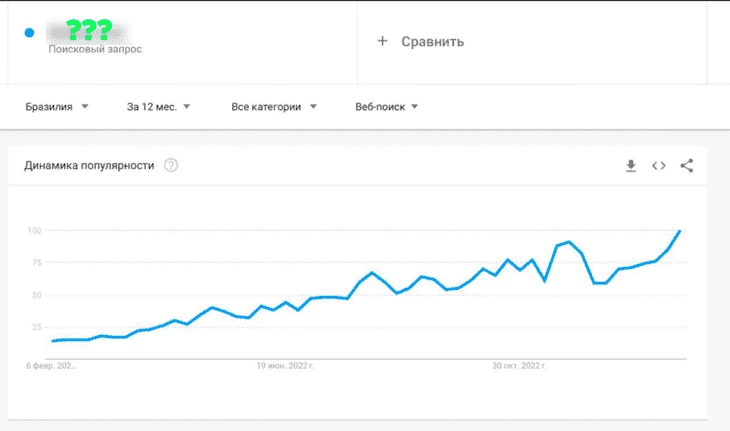This screenshot has height=431, width=730.
Task: Click the blue dot of the search term
Action: pyautogui.click(x=29, y=33)
